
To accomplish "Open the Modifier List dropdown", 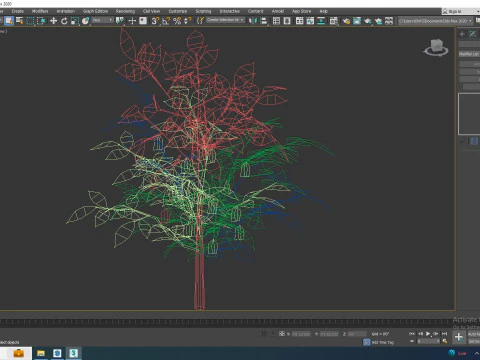I will click(x=469, y=54).
